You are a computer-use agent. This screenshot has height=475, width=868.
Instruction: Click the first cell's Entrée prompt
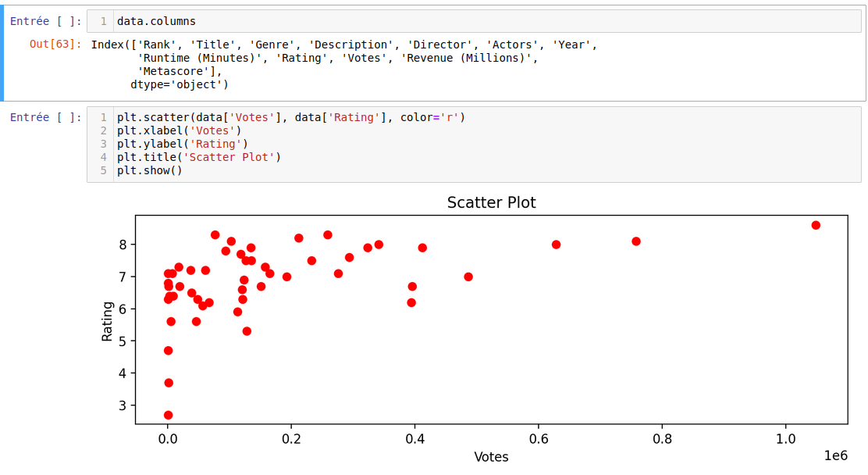45,22
